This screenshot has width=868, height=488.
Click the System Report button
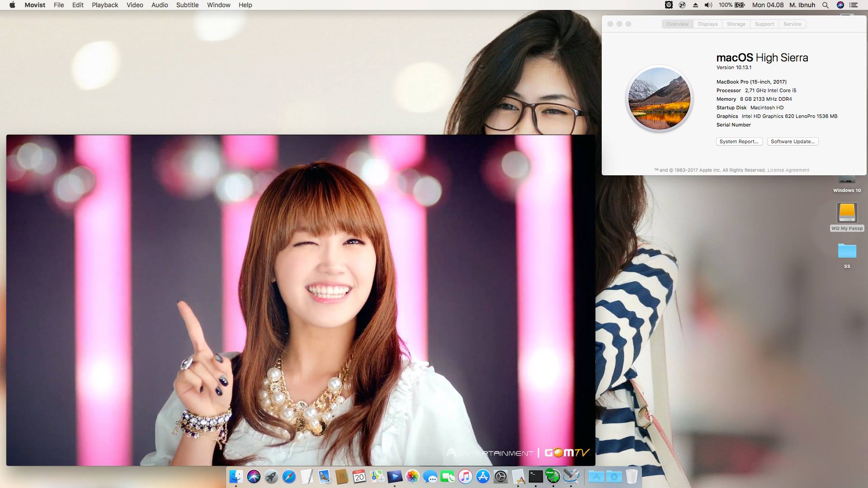pyautogui.click(x=739, y=141)
